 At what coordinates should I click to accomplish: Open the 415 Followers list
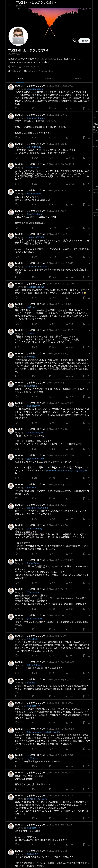[x=30, y=71]
